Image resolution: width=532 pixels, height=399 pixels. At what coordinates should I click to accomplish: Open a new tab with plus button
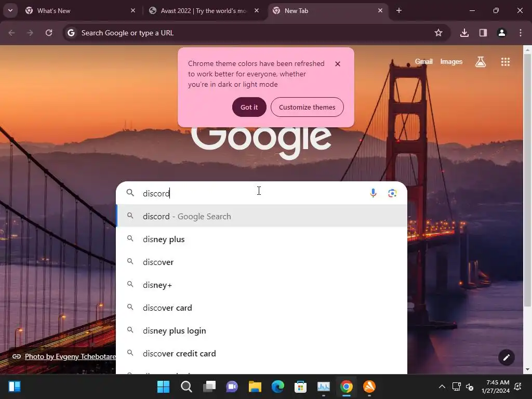[x=399, y=10]
